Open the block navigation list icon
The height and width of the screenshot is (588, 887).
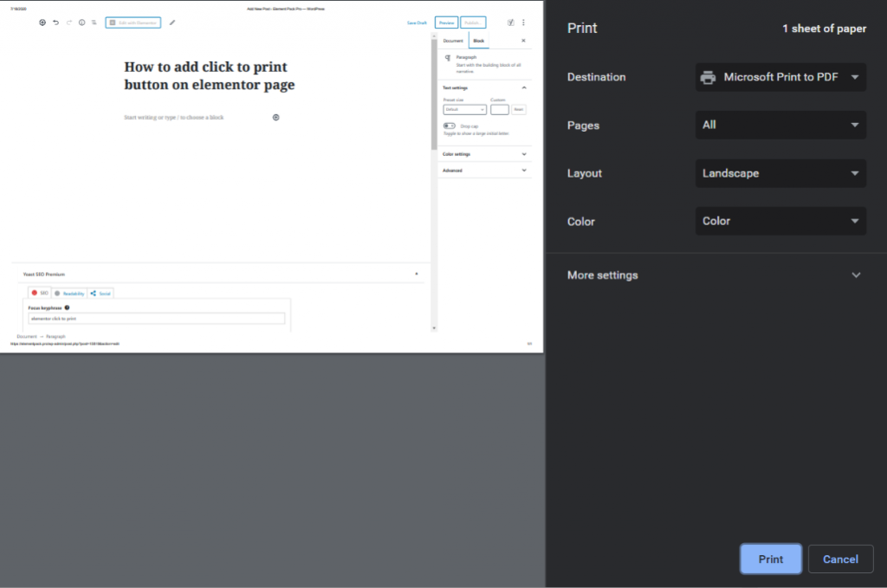[x=94, y=23]
